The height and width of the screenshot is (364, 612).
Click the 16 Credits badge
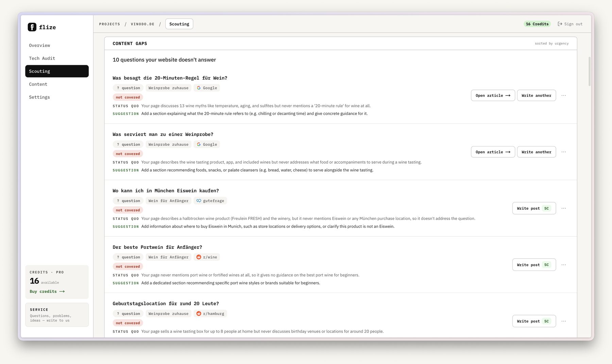[537, 24]
